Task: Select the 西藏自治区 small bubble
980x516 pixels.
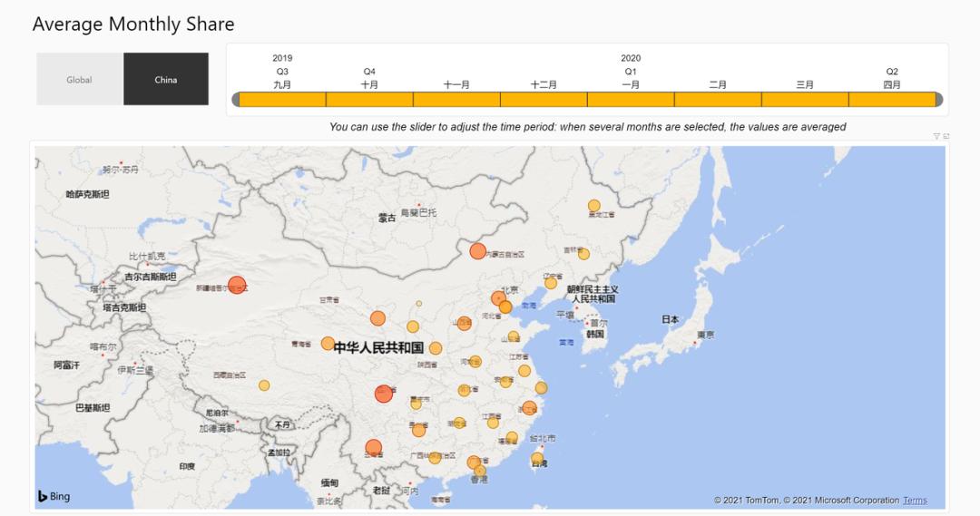Action: (264, 385)
